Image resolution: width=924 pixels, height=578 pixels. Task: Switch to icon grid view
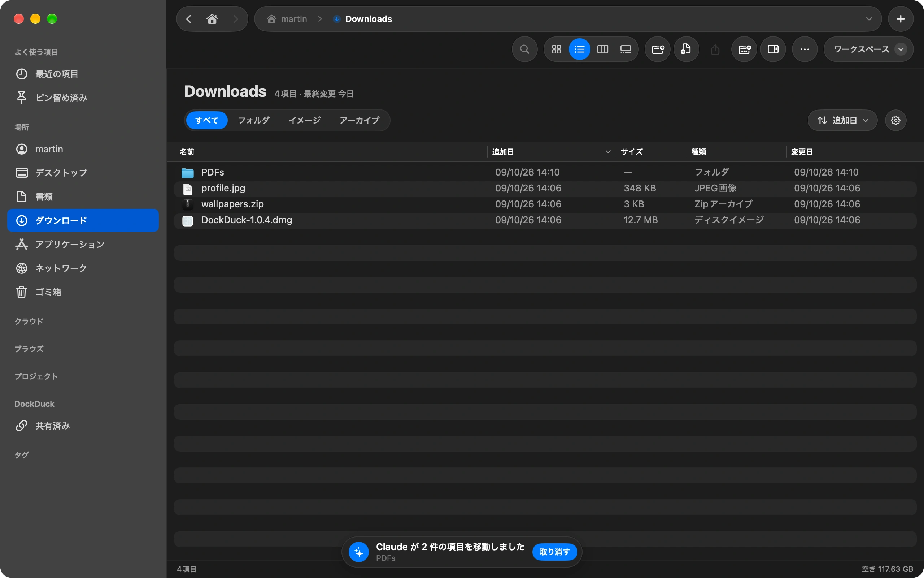(x=556, y=49)
